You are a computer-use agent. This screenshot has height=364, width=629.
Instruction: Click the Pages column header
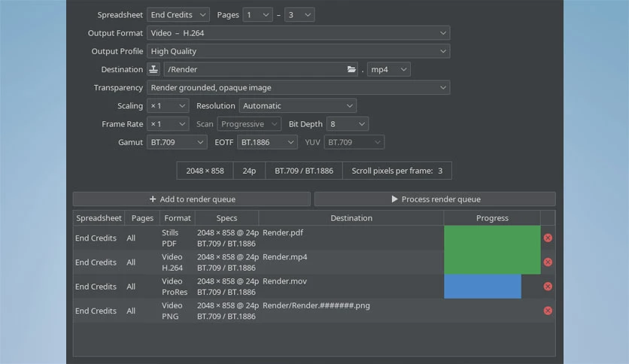click(142, 218)
